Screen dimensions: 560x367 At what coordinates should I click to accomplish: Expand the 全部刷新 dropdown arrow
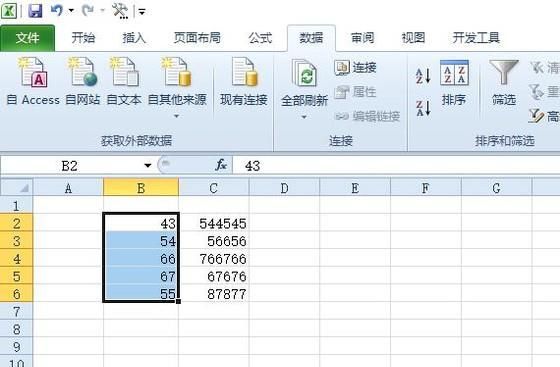pyautogui.click(x=304, y=117)
